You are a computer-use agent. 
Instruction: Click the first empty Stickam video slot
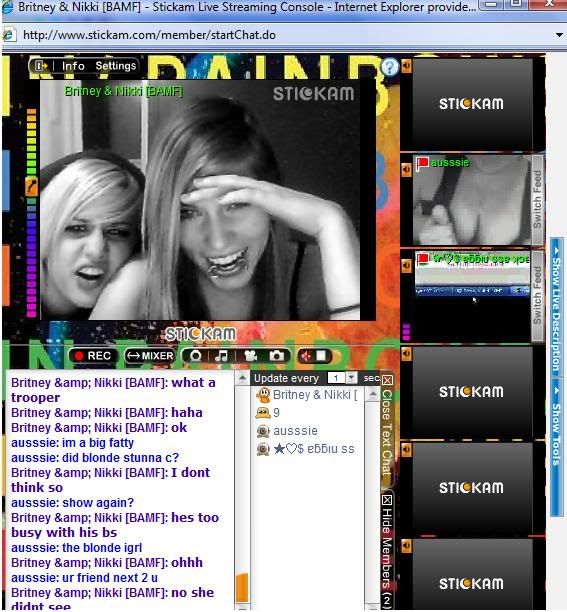click(x=472, y=104)
